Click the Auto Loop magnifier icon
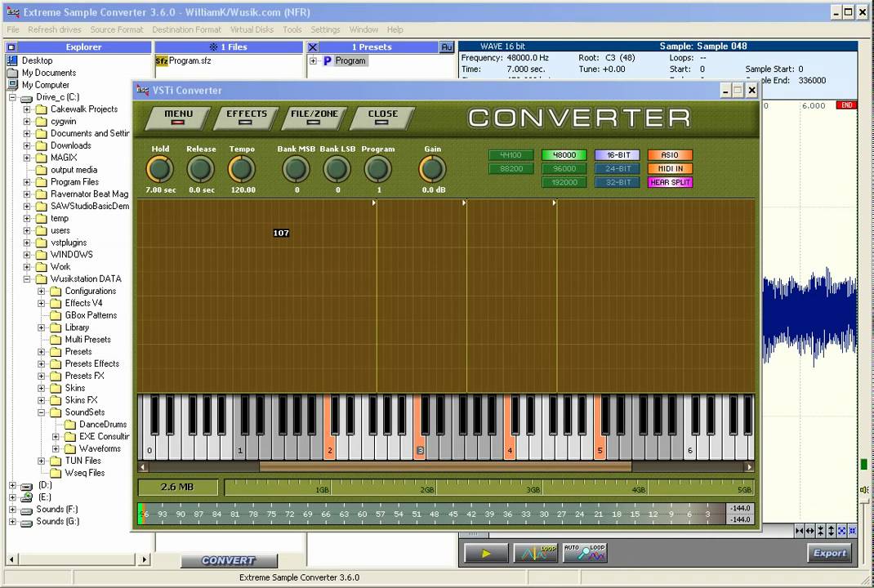The image size is (874, 588). (585, 553)
